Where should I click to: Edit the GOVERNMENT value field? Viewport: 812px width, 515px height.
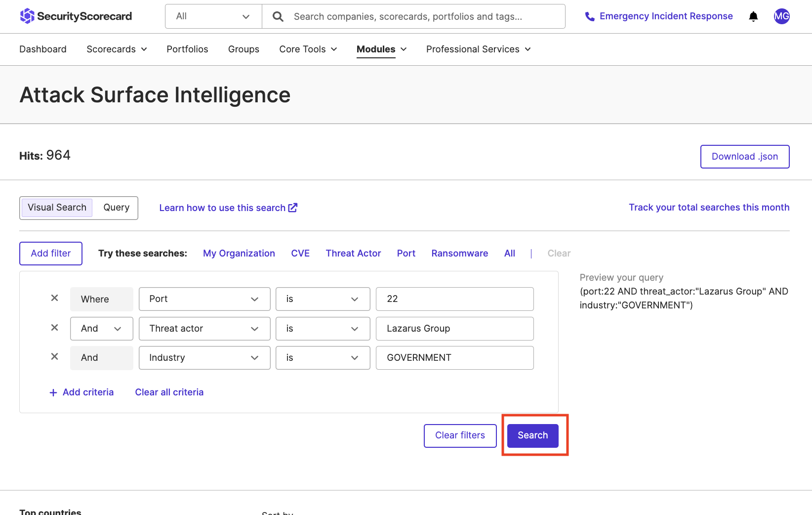455,358
